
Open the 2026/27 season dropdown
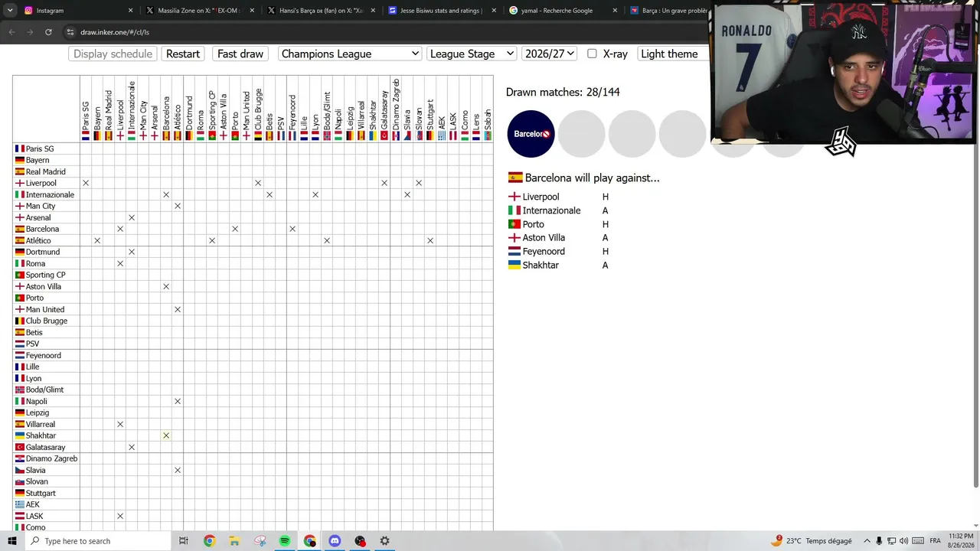[x=549, y=54]
